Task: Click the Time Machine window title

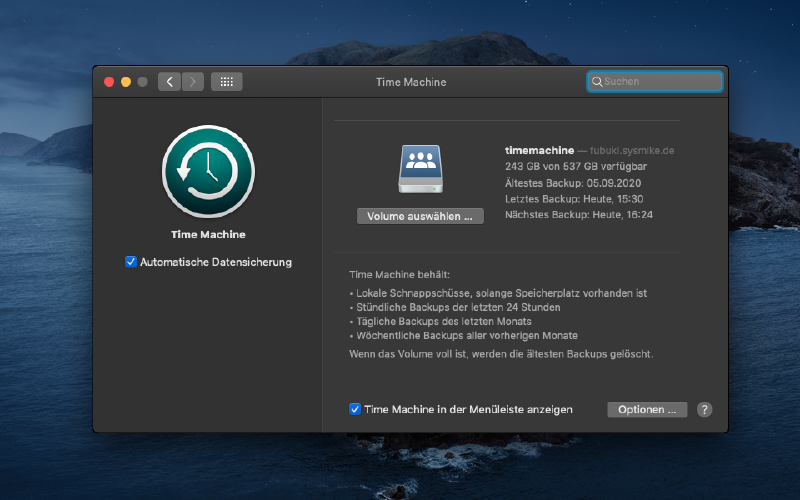Action: tap(411, 82)
